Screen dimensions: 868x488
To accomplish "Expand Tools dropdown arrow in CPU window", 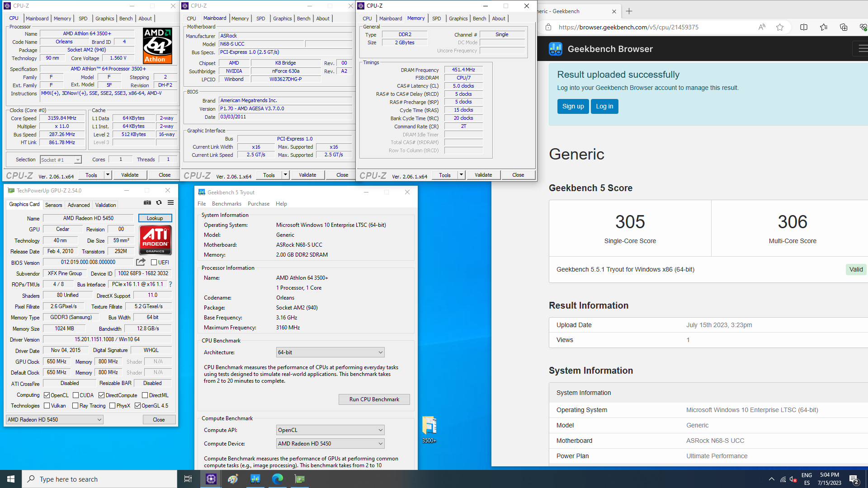I will tap(108, 175).
